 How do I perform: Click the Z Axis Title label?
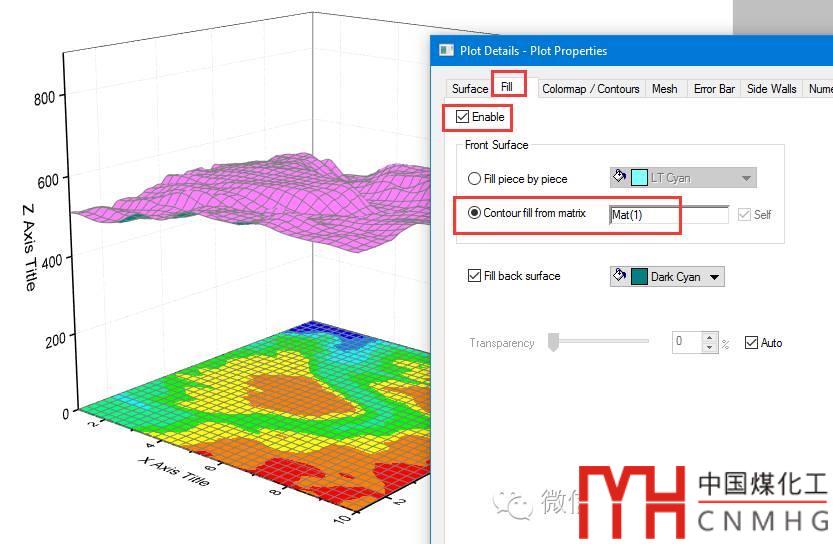(30, 248)
